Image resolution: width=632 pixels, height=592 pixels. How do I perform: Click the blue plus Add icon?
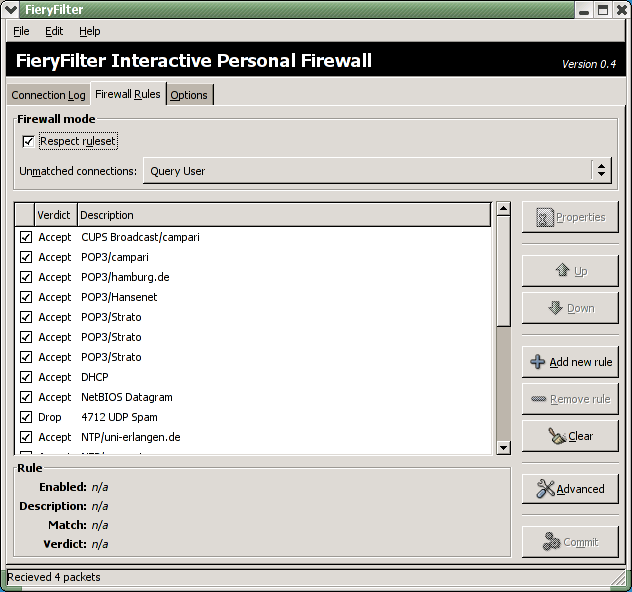pyautogui.click(x=537, y=361)
